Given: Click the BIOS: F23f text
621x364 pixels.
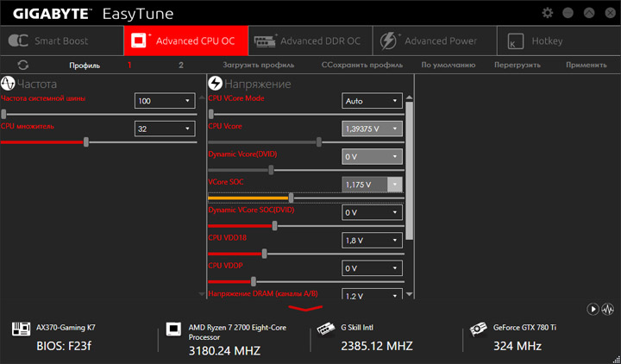Looking at the screenshot, I should pos(64,346).
